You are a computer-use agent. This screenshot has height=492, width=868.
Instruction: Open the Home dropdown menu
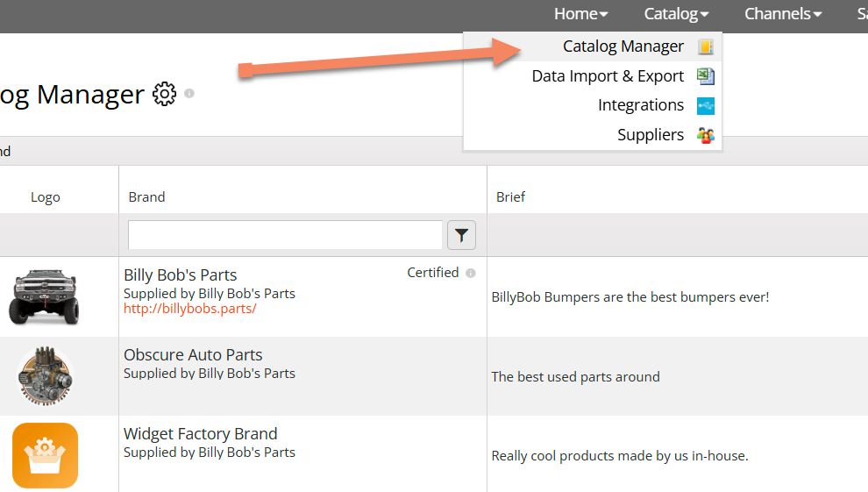tap(580, 14)
